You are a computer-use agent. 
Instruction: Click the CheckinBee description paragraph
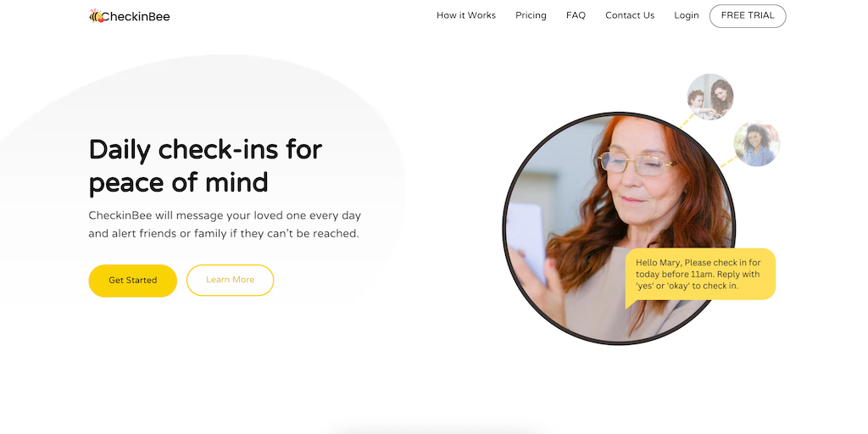pyautogui.click(x=225, y=224)
